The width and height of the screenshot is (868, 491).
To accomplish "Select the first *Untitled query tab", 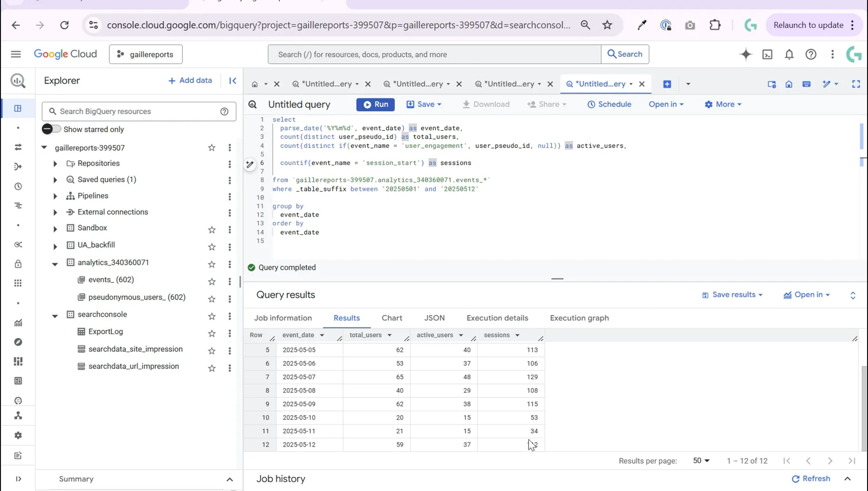I will pyautogui.click(x=327, y=84).
